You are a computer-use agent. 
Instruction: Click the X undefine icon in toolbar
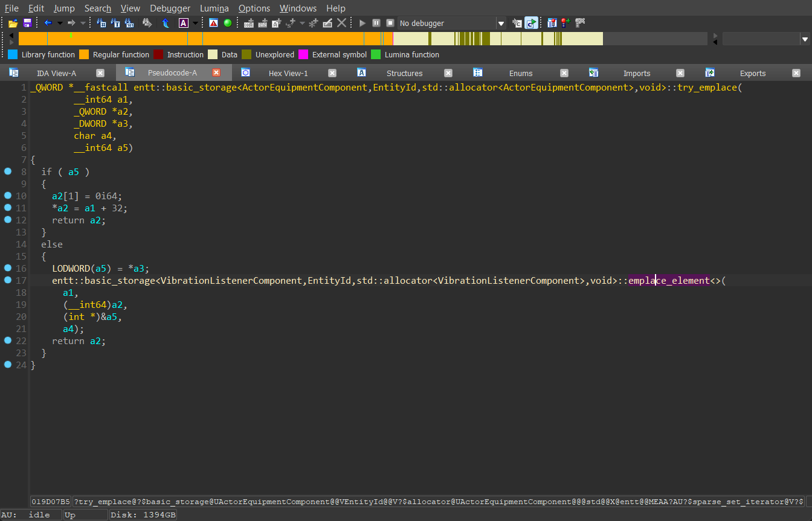tap(341, 23)
